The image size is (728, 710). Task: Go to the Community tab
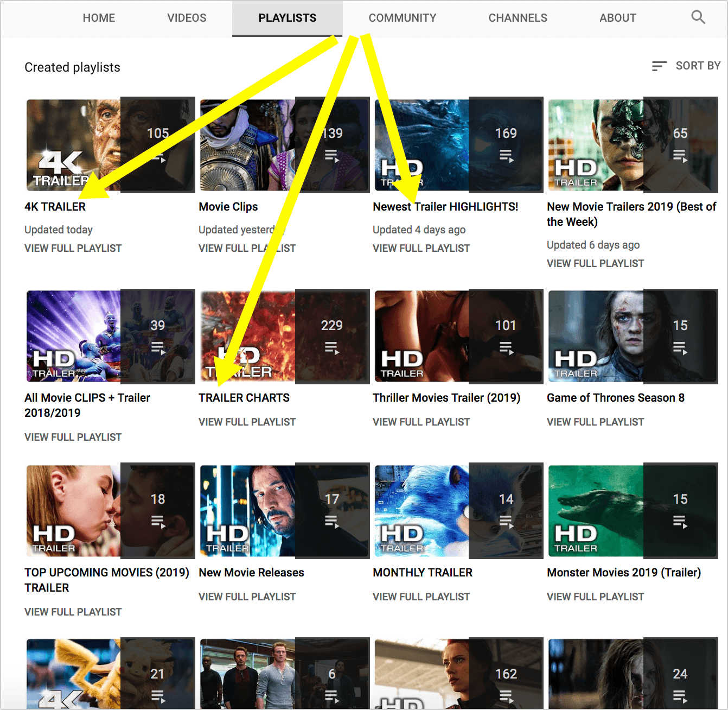click(x=403, y=18)
